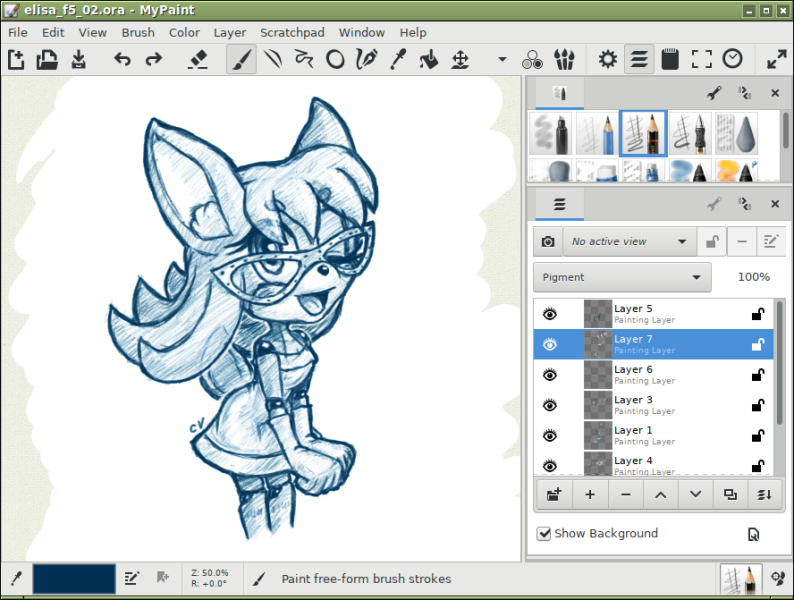This screenshot has height=600, width=794.
Task: Select the inking pen tool
Action: coord(367,59)
